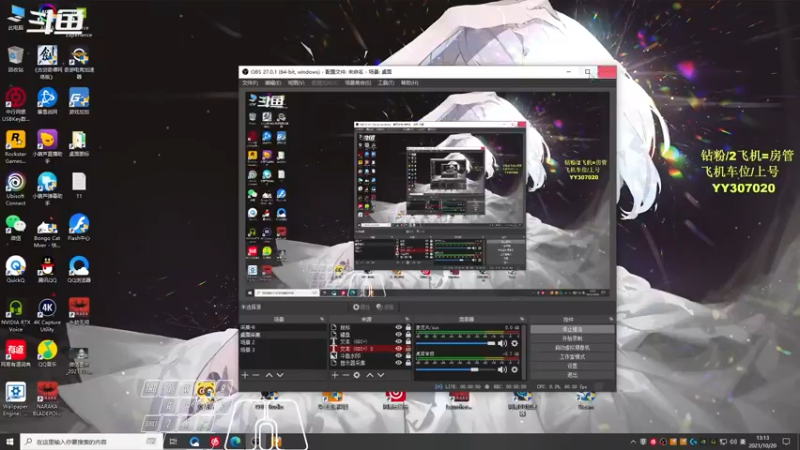Viewport: 800px width, 450px height.
Task: Open the QQ音乐 desktop icon
Action: click(47, 354)
